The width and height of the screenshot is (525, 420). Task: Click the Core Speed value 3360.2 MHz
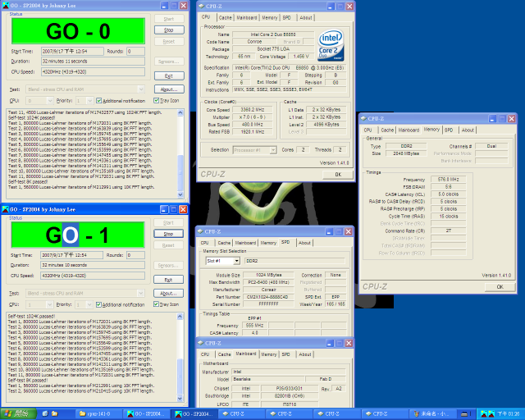(253, 110)
